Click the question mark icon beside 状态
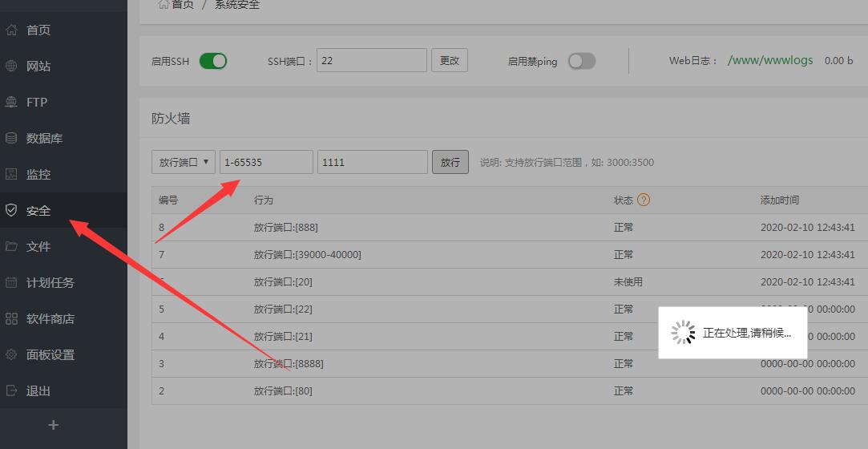Viewport: 868px width, 449px height. point(643,200)
